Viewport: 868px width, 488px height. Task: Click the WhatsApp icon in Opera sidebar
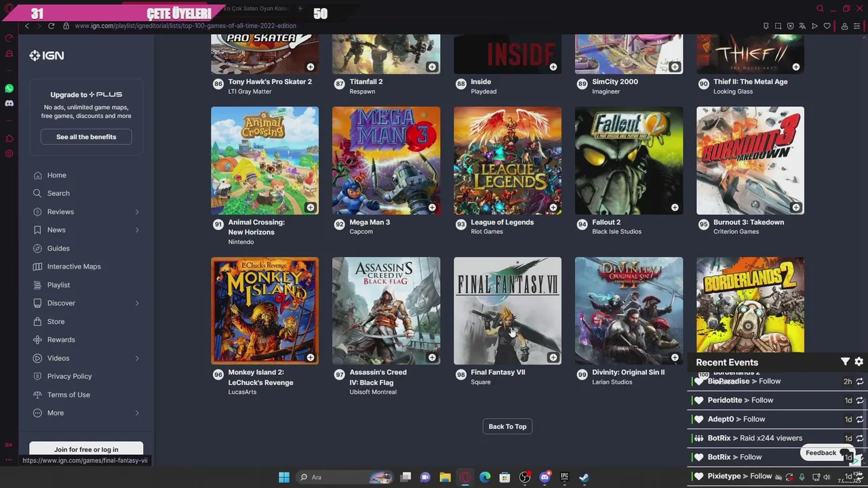(9, 89)
